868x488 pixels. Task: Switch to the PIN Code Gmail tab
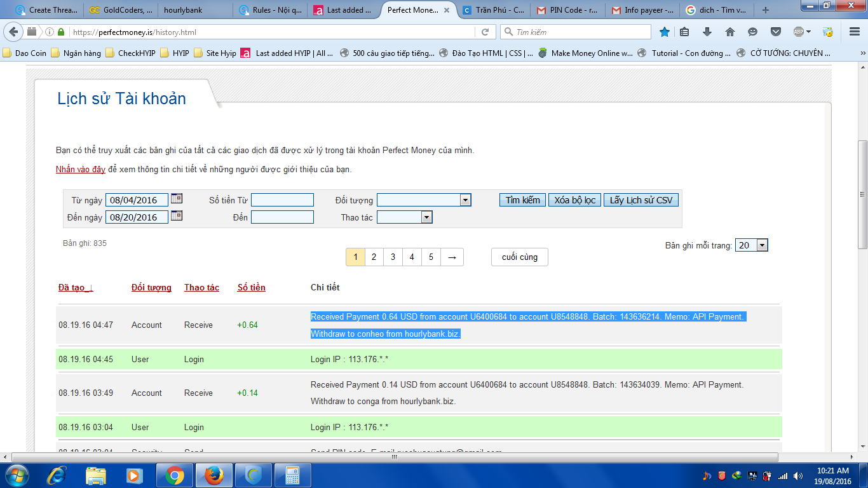(x=568, y=10)
